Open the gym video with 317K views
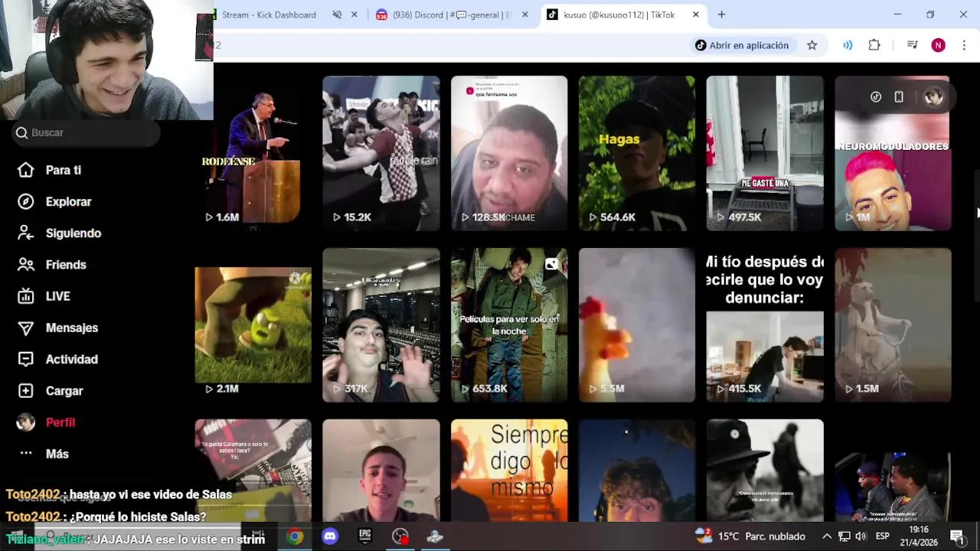 click(381, 325)
